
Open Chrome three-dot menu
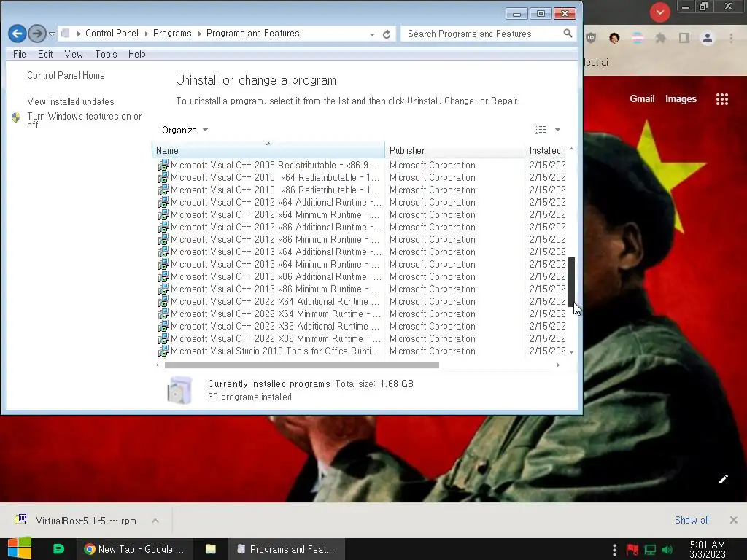[731, 38]
